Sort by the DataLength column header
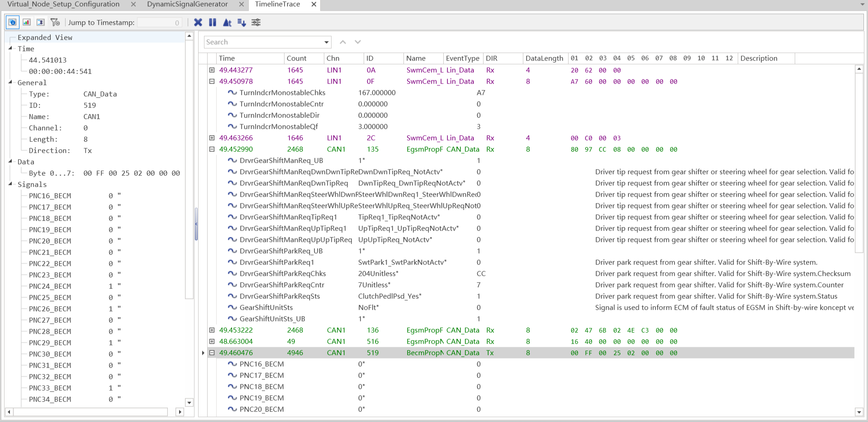The height and width of the screenshot is (422, 868). coord(544,58)
